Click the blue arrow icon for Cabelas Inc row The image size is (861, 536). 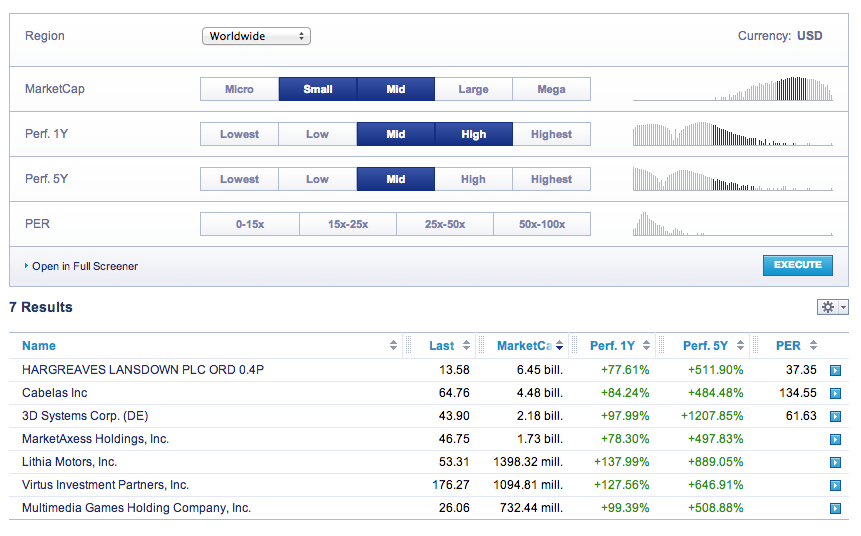835,394
